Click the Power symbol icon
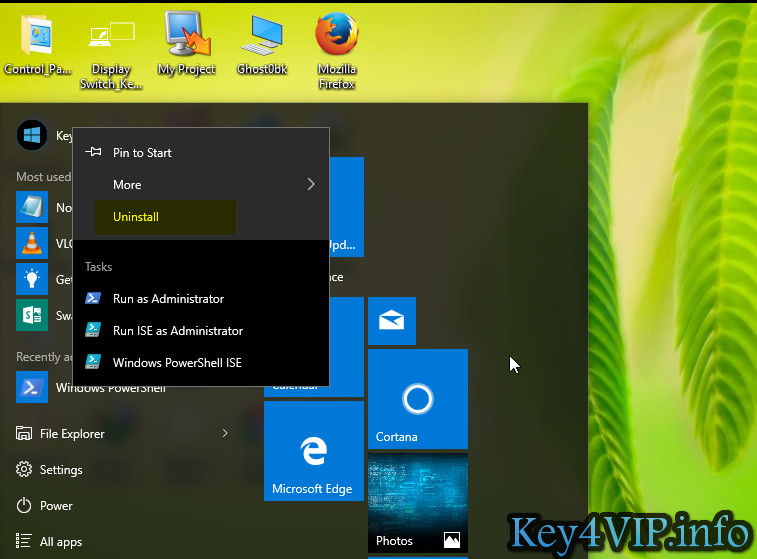Image resolution: width=757 pixels, height=559 pixels. [24, 505]
